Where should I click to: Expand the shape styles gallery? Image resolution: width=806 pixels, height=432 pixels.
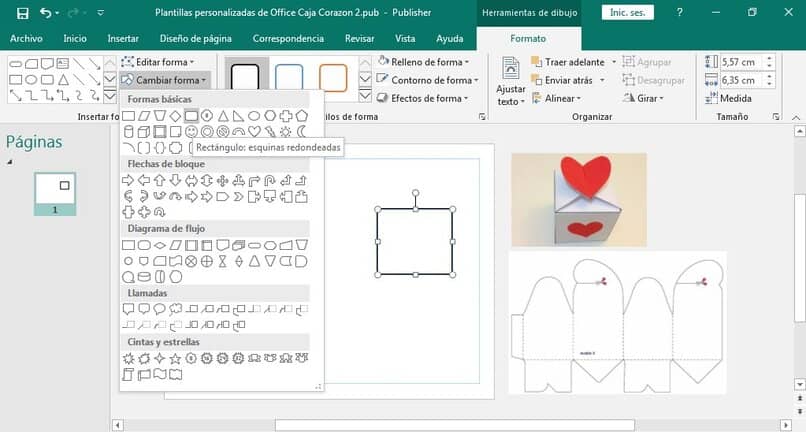tap(365, 96)
